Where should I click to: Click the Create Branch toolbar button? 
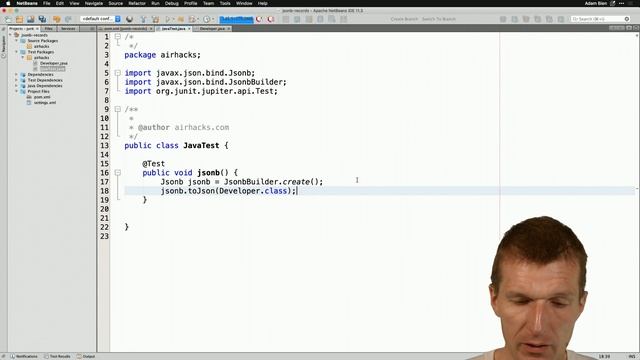tap(404, 19)
